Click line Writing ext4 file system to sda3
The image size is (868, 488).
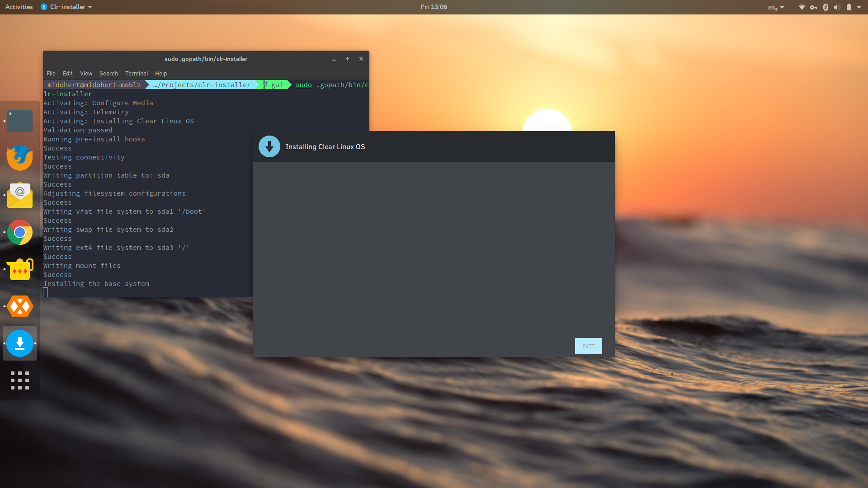(x=116, y=248)
